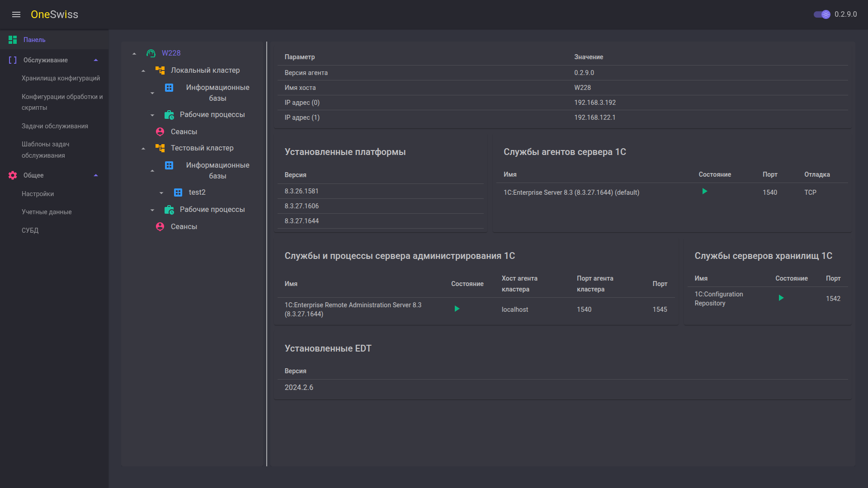Collapse the W228 tree node

pos(134,54)
